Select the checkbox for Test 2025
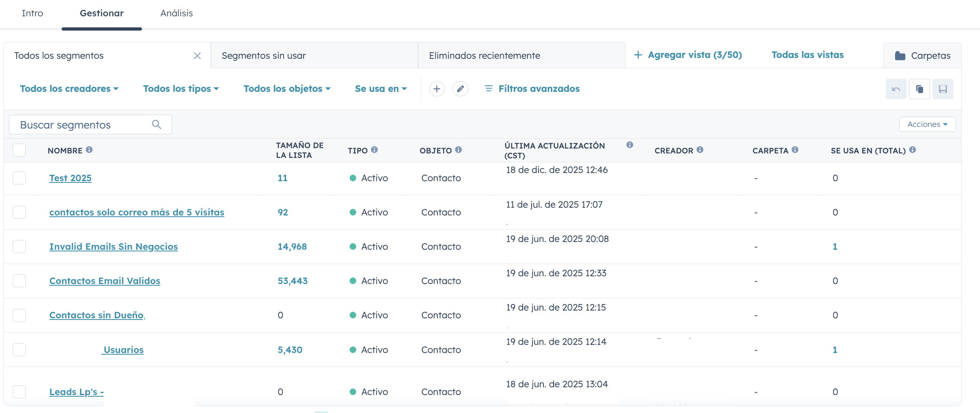The height and width of the screenshot is (413, 980). click(19, 178)
